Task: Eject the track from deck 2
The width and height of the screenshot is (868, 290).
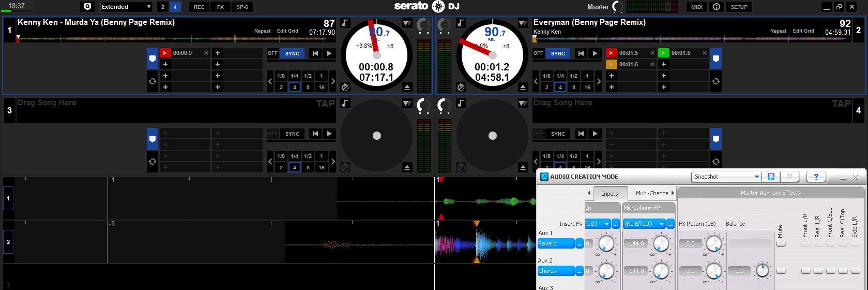Action: tap(523, 87)
